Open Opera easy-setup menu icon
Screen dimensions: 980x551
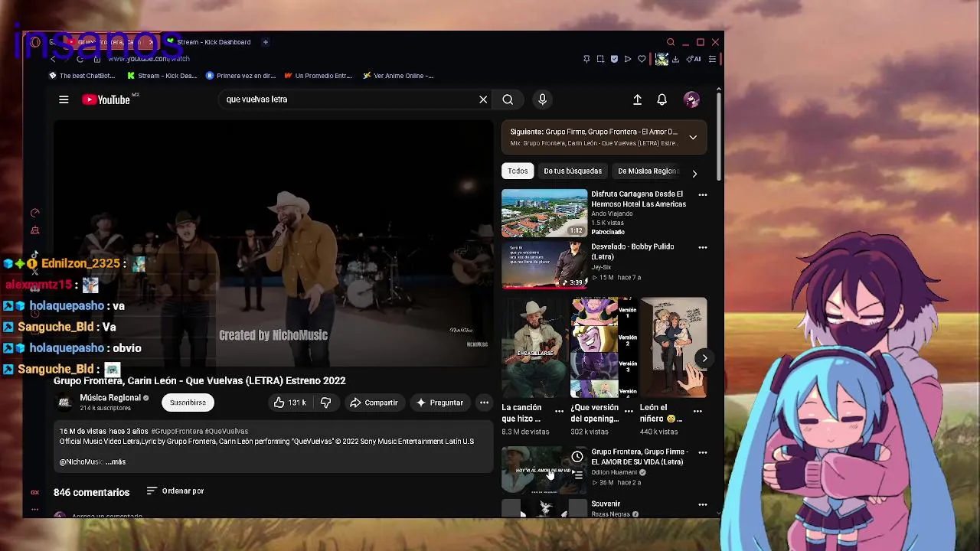tap(712, 59)
